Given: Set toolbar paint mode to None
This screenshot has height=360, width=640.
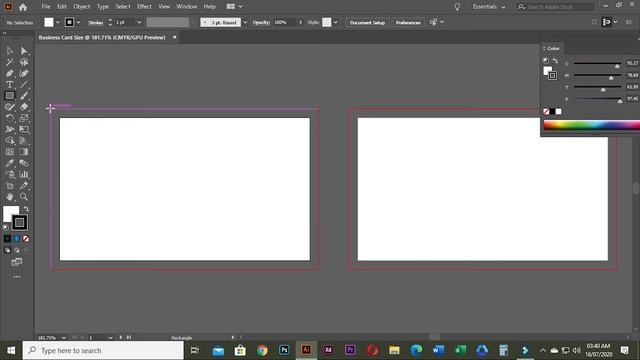Looking at the screenshot, I should pyautogui.click(x=26, y=238).
